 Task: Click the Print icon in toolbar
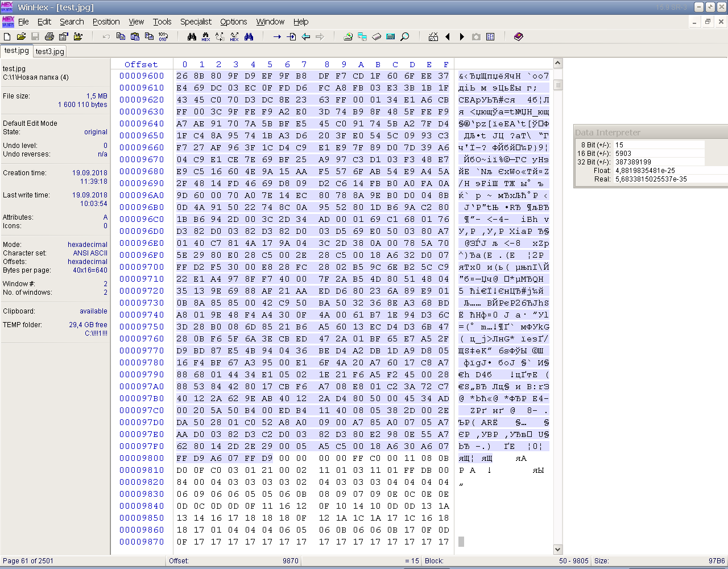49,36
